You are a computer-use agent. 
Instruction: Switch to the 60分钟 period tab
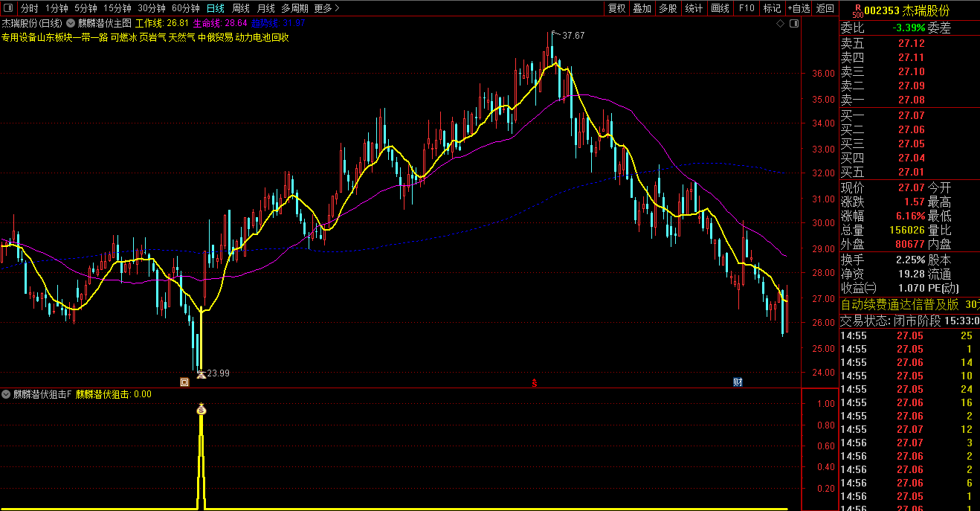point(185,8)
